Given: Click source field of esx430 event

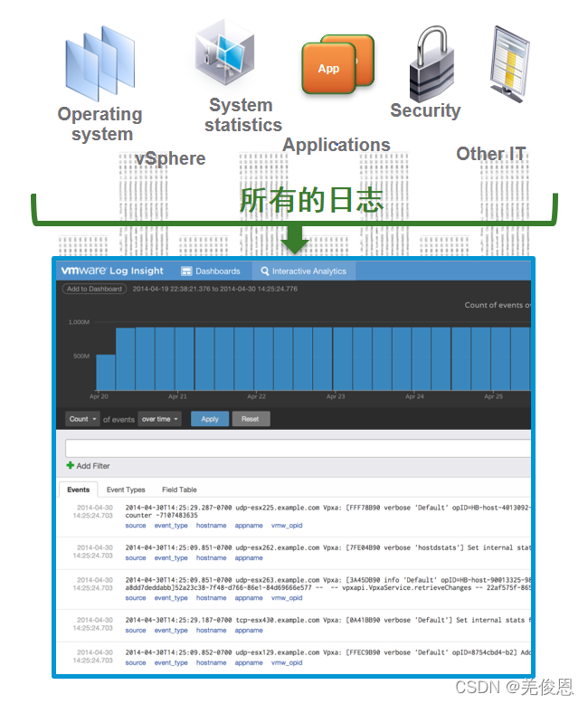Looking at the screenshot, I should (136, 630).
